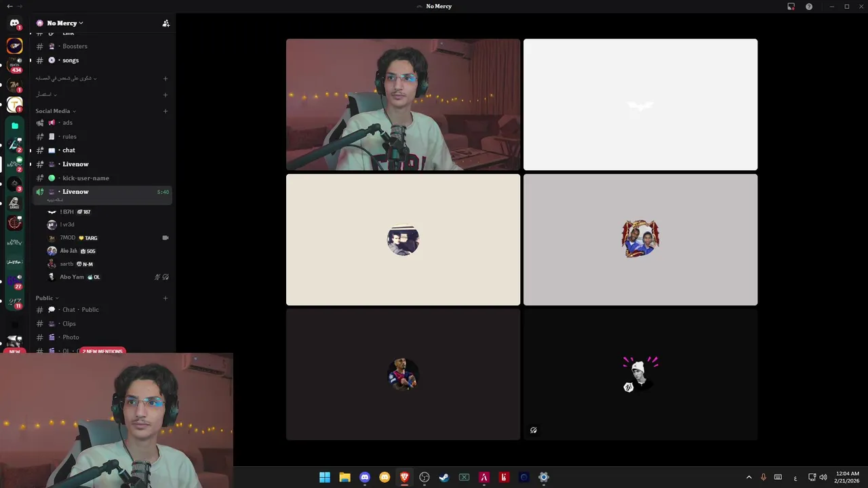
Task: Focus the beige participant tile
Action: pos(403,239)
